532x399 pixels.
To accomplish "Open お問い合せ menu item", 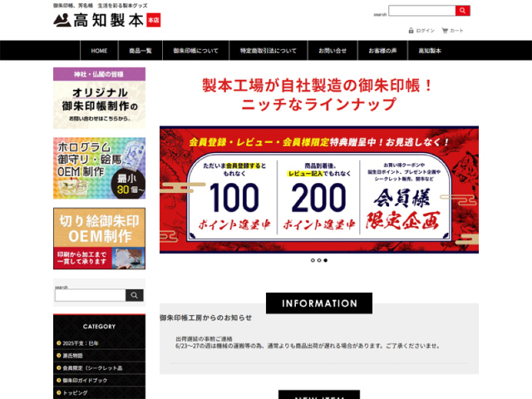I will (332, 51).
